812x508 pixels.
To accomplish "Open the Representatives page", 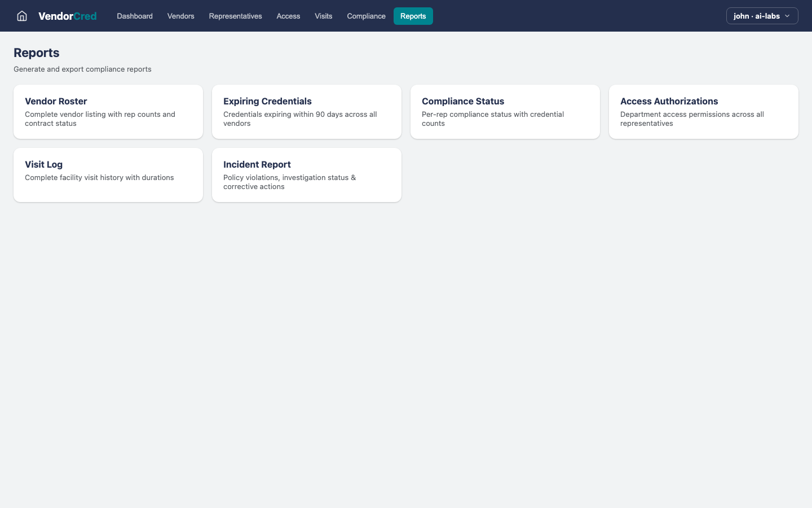I will (235, 16).
